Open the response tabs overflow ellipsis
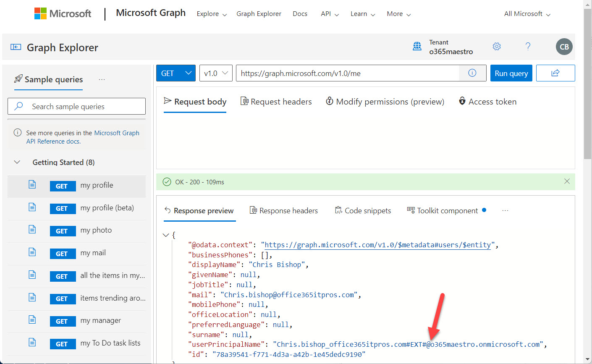The height and width of the screenshot is (364, 592). pos(505,210)
